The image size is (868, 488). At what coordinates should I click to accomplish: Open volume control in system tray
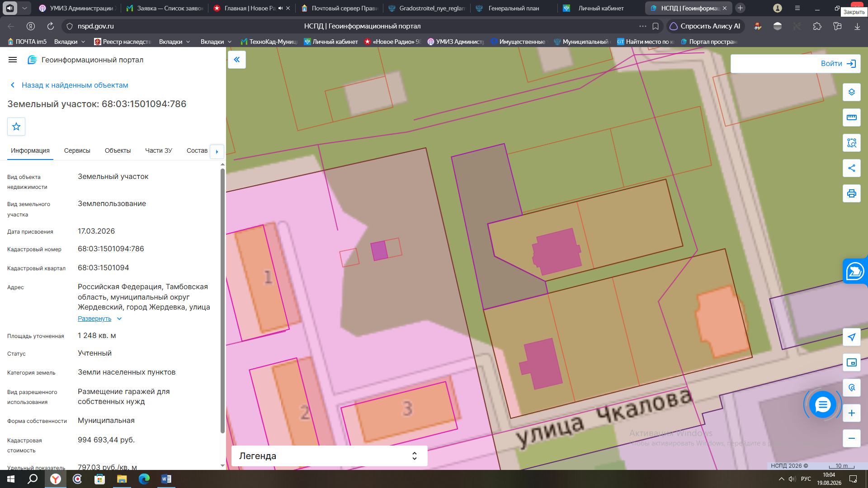(792, 479)
